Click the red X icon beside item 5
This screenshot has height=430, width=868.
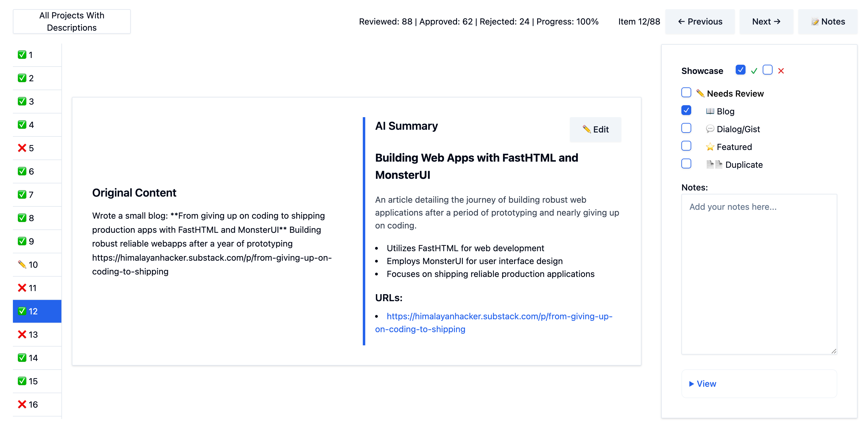[x=22, y=148]
